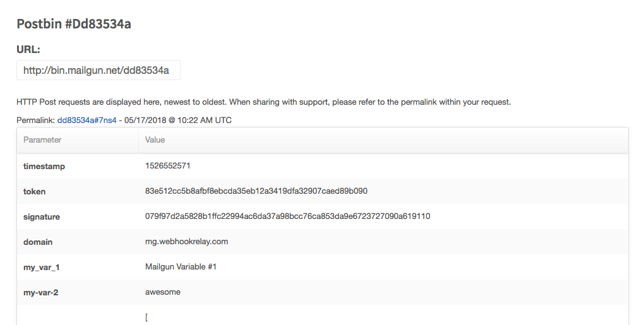644x325 pixels.
Task: Open the dd83534a#7ns4 permalink
Action: [x=86, y=120]
